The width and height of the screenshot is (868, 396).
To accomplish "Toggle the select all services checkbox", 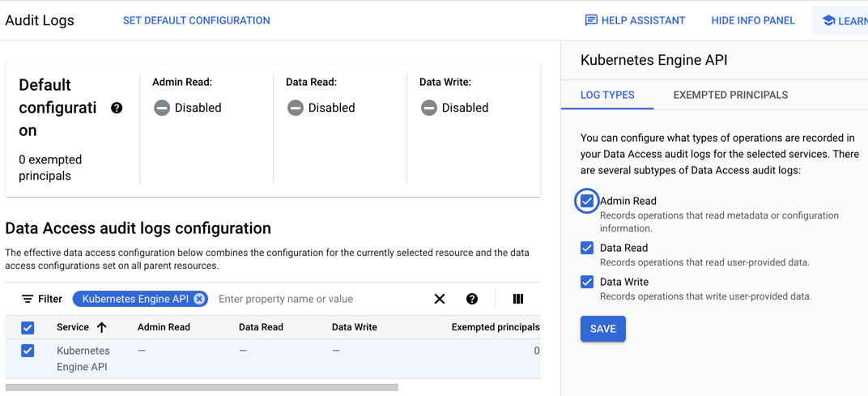I will pyautogui.click(x=28, y=327).
